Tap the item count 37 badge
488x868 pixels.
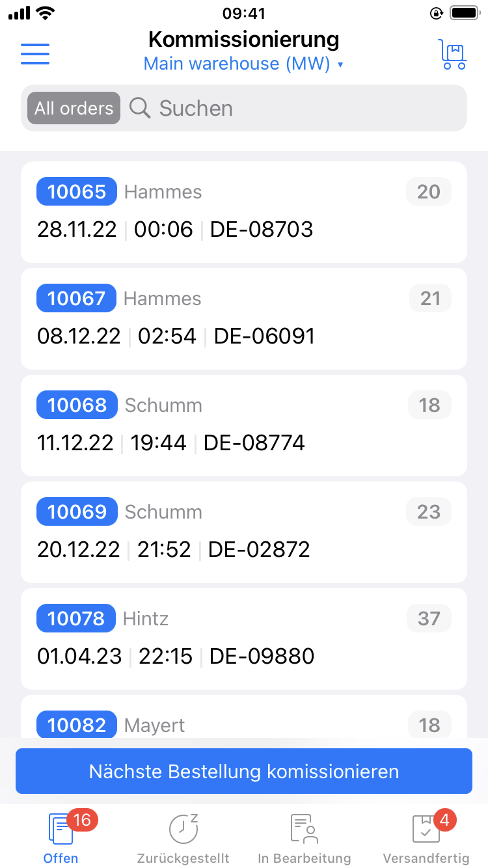429,619
